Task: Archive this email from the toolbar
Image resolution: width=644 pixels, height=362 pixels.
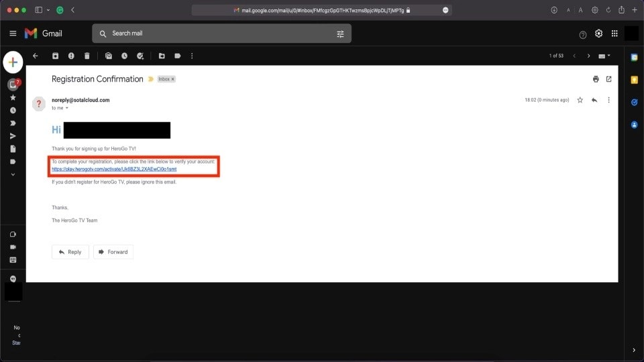Action: tap(55, 56)
